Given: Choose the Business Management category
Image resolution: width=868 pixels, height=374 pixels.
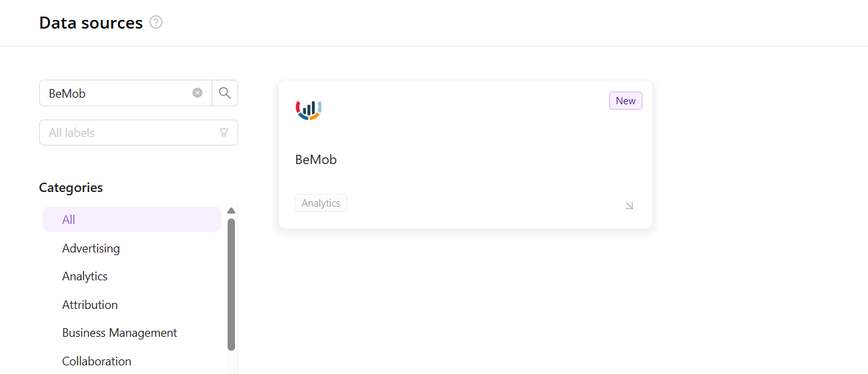Looking at the screenshot, I should (119, 333).
